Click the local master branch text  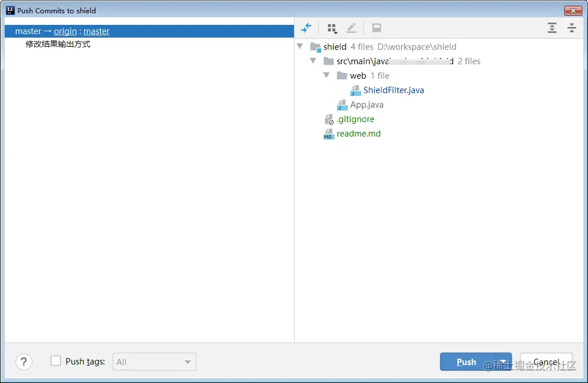[x=28, y=31]
